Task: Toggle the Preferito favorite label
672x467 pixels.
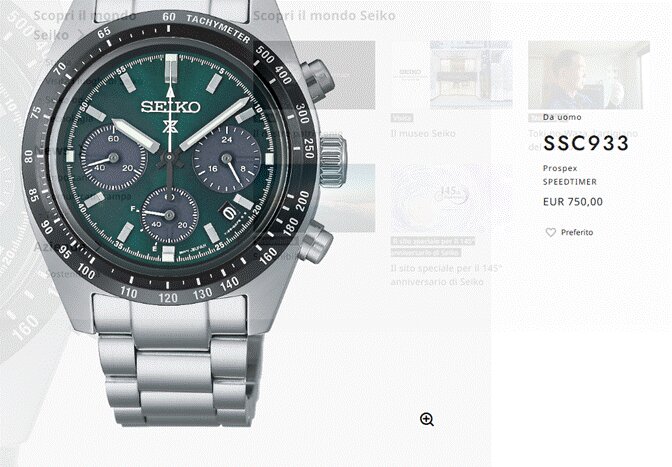Action: coord(577,232)
